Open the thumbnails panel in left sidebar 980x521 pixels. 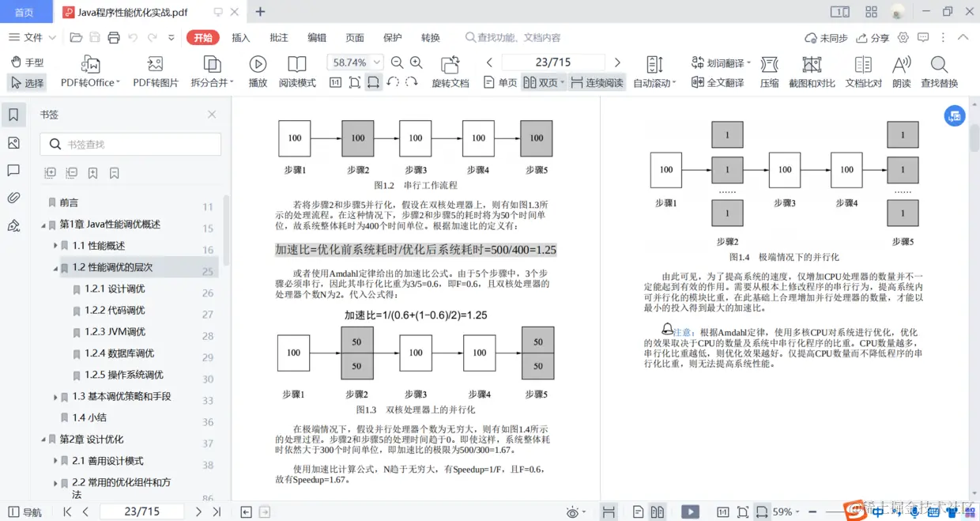click(13, 143)
